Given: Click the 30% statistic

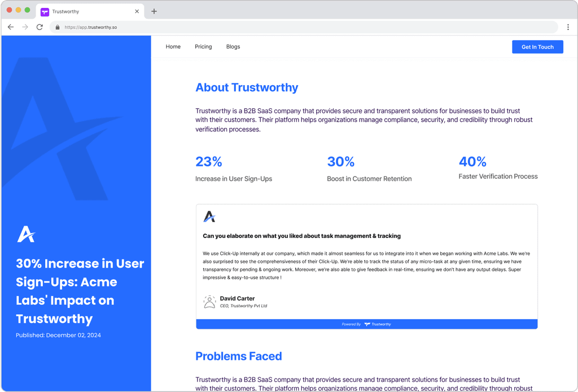Looking at the screenshot, I should [340, 161].
